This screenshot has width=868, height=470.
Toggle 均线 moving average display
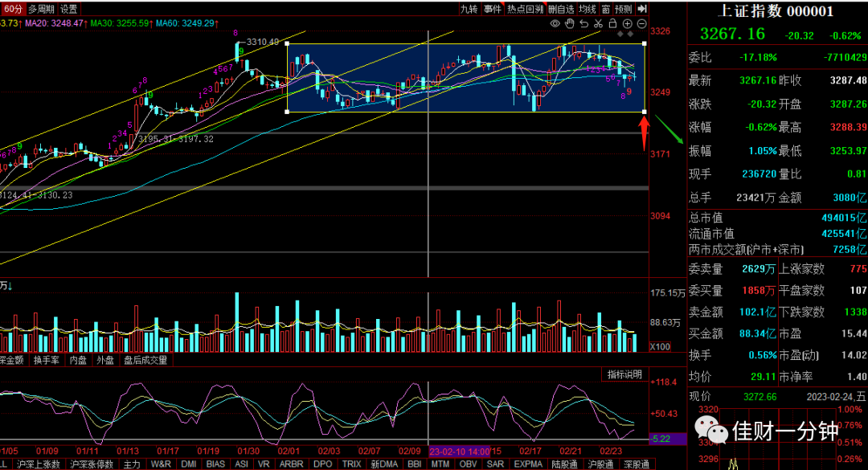click(588, 9)
